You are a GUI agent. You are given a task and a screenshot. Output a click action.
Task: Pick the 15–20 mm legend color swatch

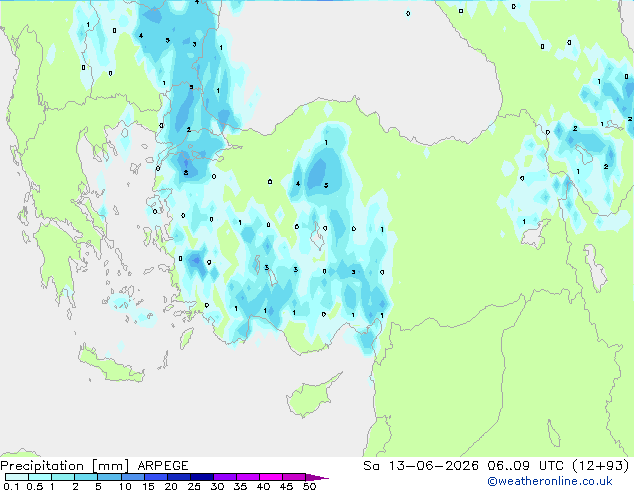pyautogui.click(x=155, y=477)
